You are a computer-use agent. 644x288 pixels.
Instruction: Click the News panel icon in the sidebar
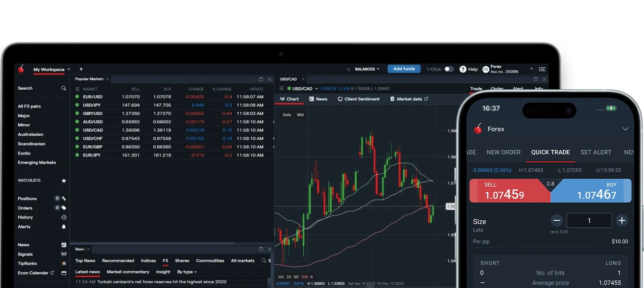coord(64,245)
